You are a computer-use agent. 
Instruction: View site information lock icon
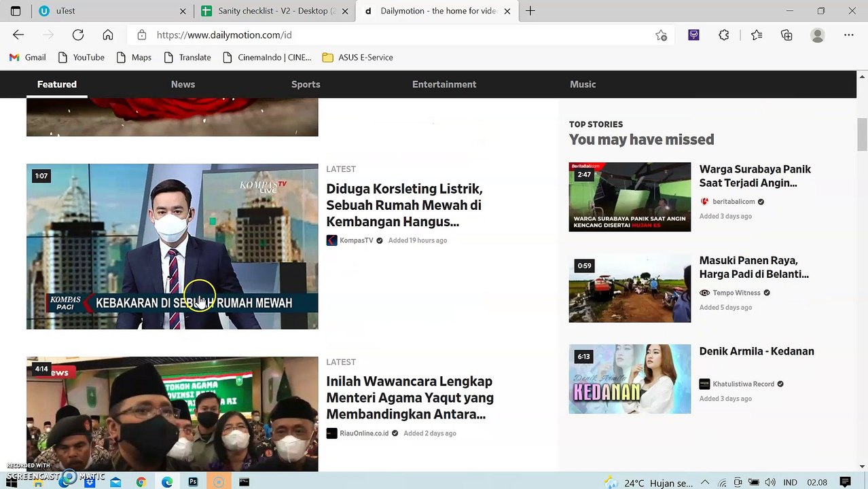point(141,35)
